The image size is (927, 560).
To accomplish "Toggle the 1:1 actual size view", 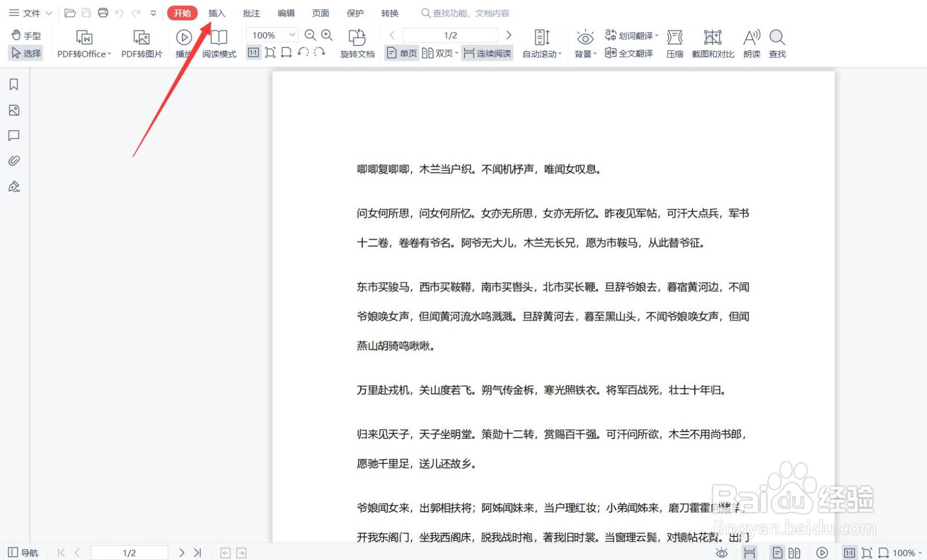I will tap(254, 53).
